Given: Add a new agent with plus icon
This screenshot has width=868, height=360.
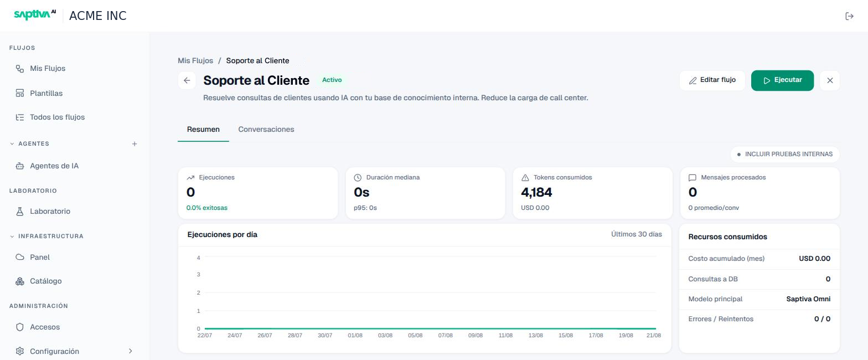Looking at the screenshot, I should pos(135,144).
